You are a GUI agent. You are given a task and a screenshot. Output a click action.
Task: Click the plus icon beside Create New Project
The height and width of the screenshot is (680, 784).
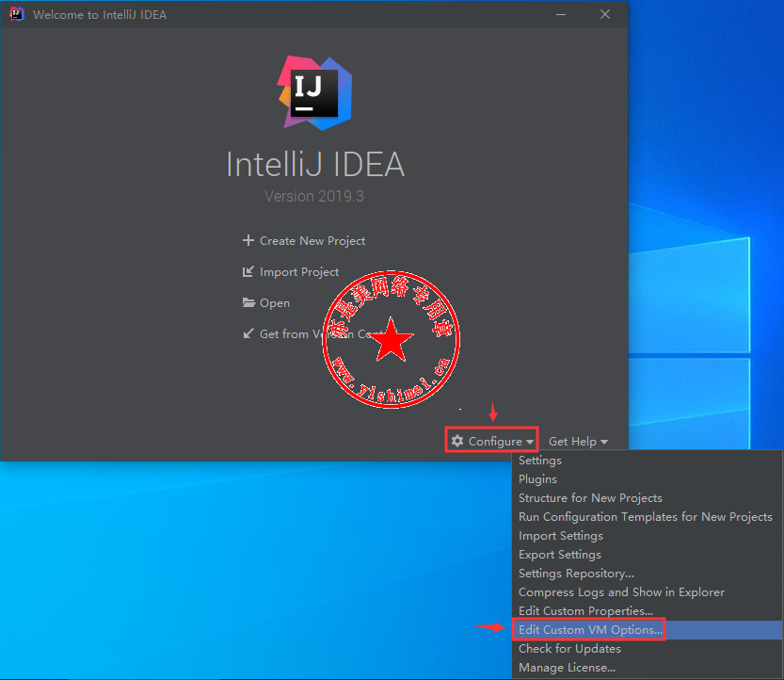[x=248, y=241]
